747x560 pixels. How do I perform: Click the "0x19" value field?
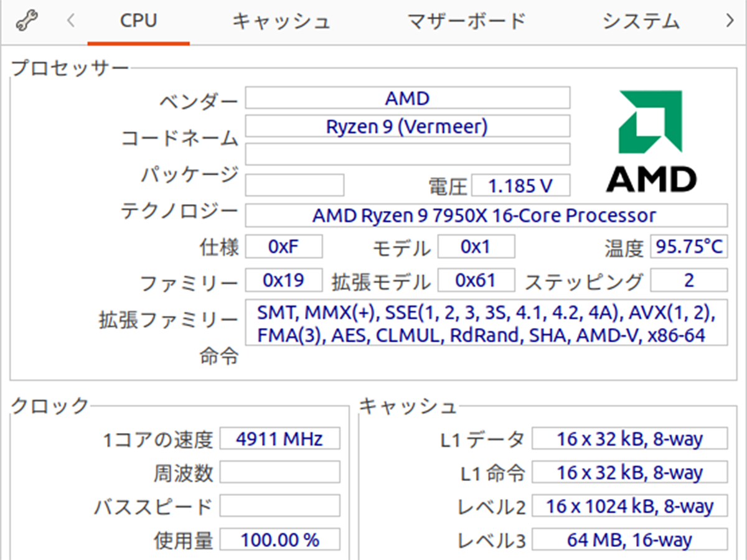284,280
